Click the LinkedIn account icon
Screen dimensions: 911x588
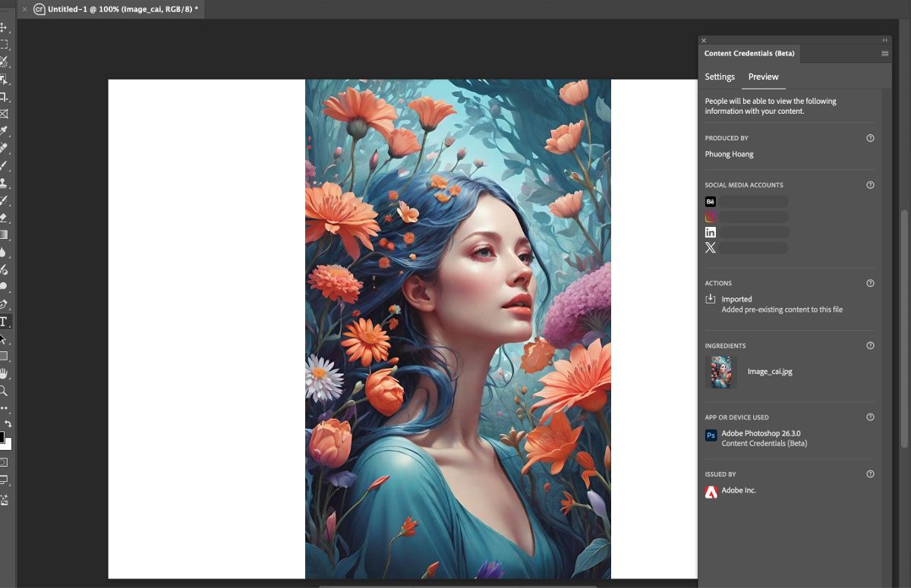click(710, 231)
